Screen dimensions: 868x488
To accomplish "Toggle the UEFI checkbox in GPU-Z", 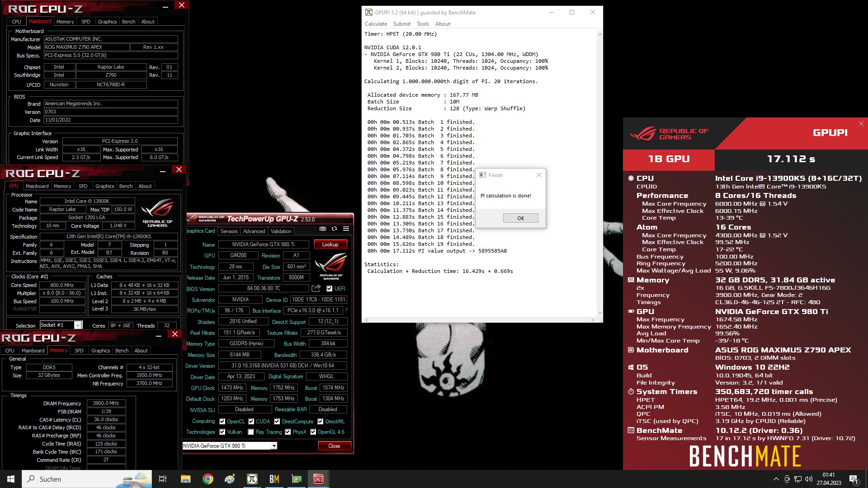I will coord(329,288).
